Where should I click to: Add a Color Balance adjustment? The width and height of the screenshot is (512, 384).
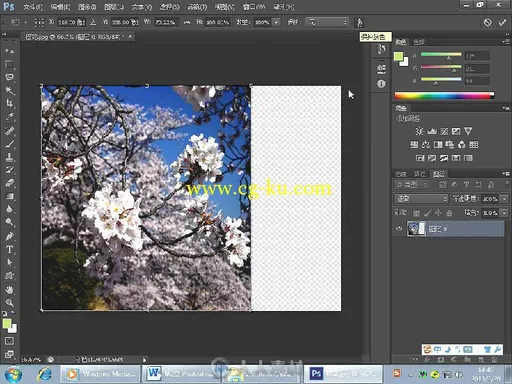tap(426, 144)
